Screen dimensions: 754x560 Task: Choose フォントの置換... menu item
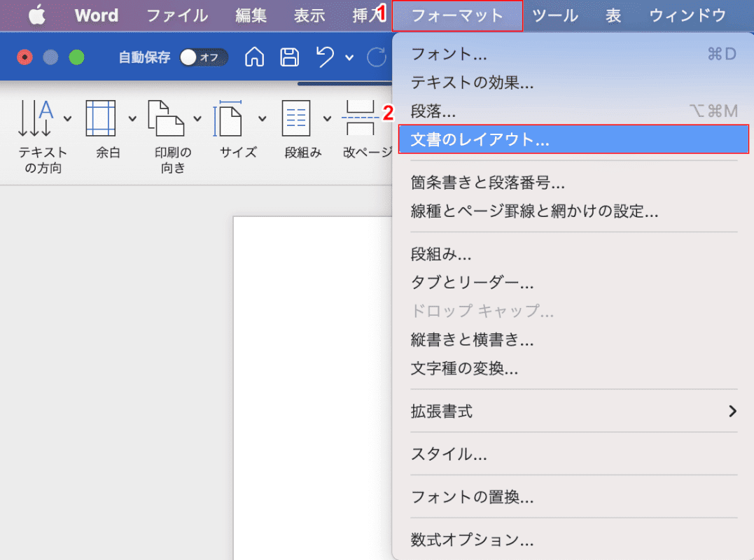573,496
